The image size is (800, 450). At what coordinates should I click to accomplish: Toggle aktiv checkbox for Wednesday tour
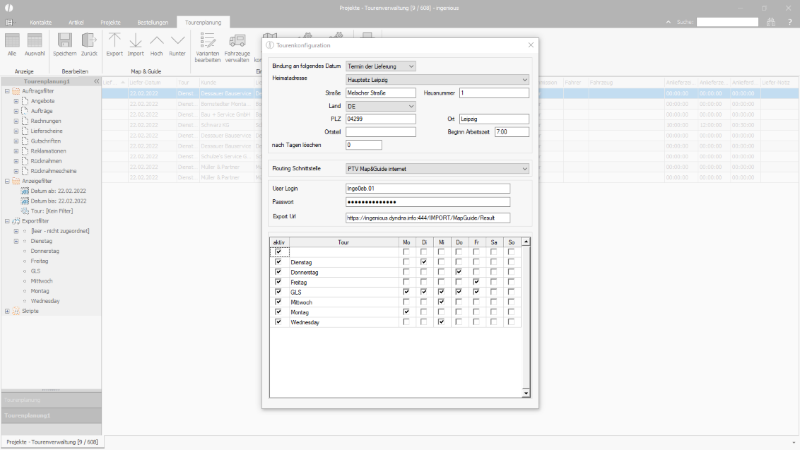coord(279,322)
